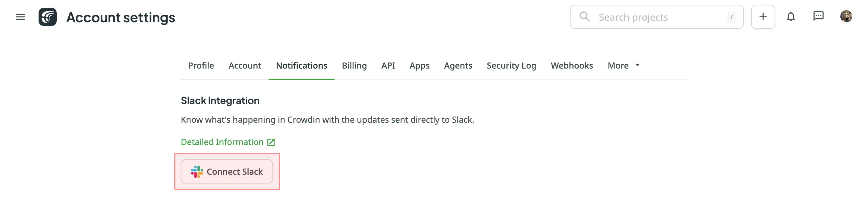Open the Crowdin logo home icon
Viewport: 868px width, 200px height.
pyautogui.click(x=48, y=17)
